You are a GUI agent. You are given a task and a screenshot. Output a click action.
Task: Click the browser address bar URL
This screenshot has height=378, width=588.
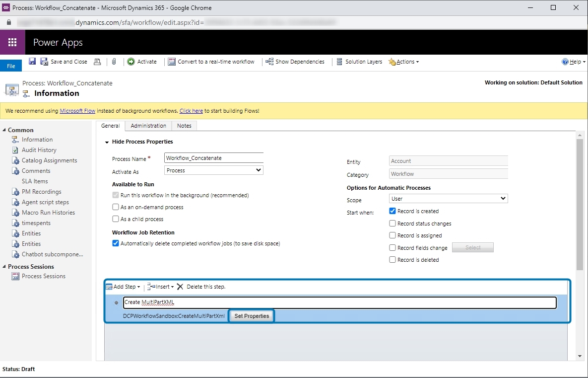point(176,22)
